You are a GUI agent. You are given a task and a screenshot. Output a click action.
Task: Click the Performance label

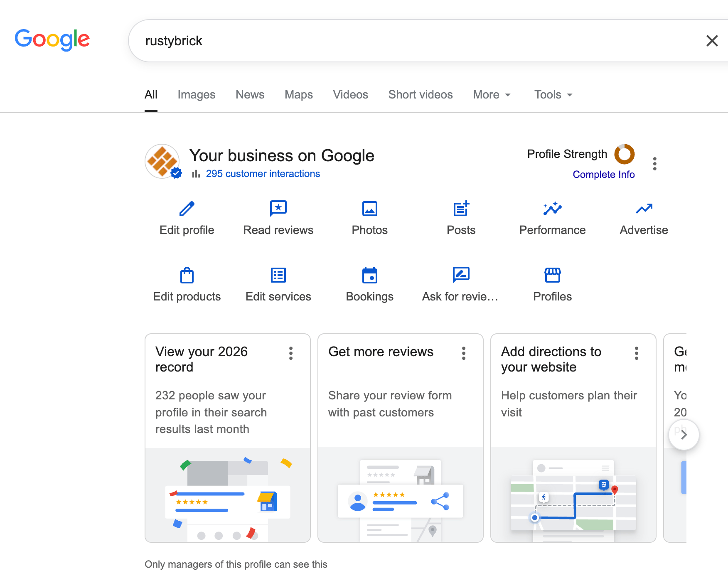[553, 230]
